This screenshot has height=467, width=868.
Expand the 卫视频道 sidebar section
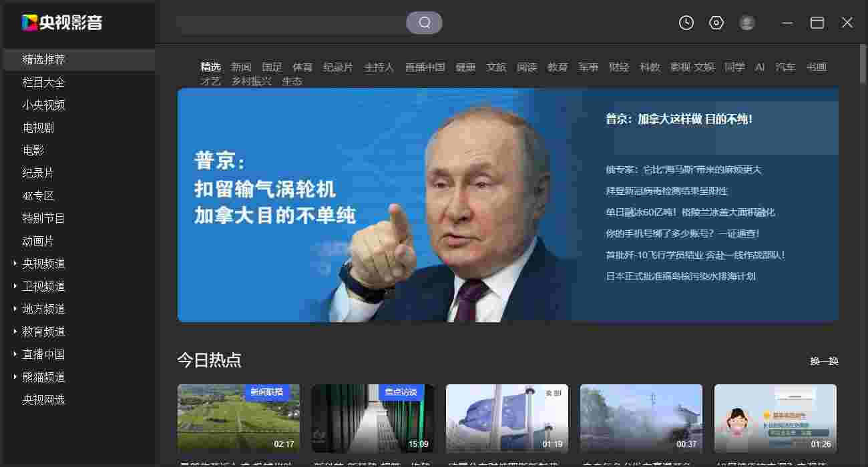[x=43, y=286]
